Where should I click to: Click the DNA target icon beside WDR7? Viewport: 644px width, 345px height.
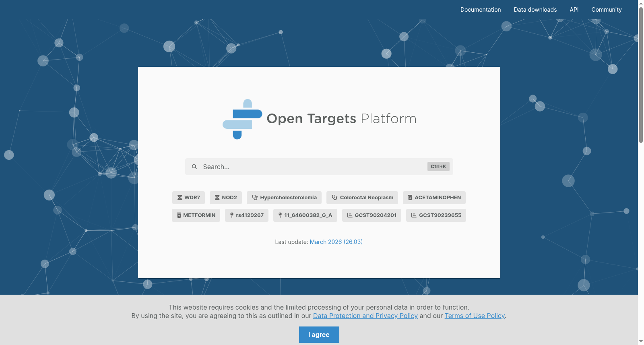click(x=180, y=198)
